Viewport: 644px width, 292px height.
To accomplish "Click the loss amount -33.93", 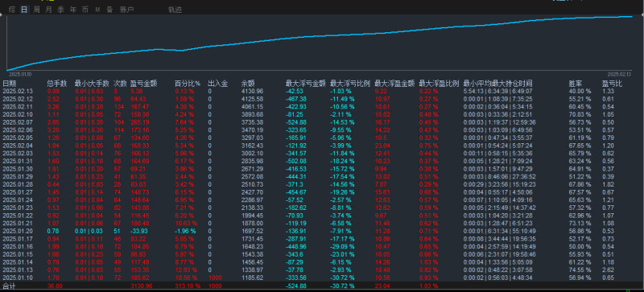I will coord(138,231).
